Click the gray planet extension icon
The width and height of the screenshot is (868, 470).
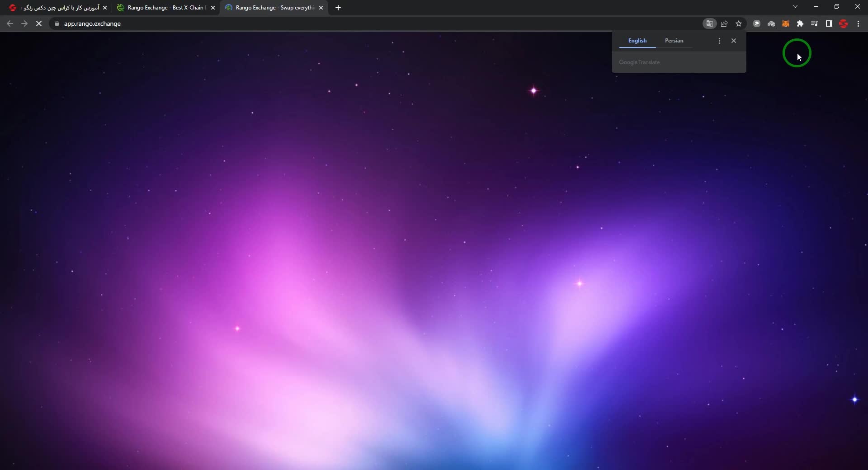pyautogui.click(x=756, y=23)
